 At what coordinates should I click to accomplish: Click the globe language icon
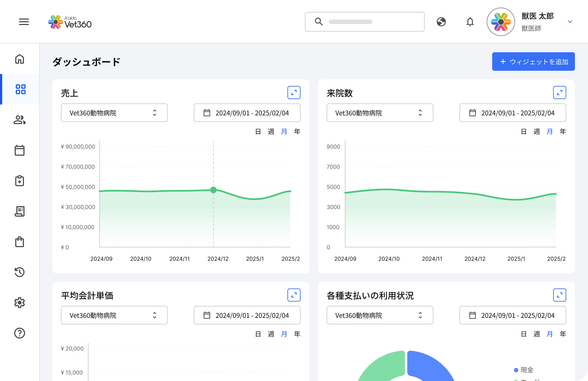441,22
